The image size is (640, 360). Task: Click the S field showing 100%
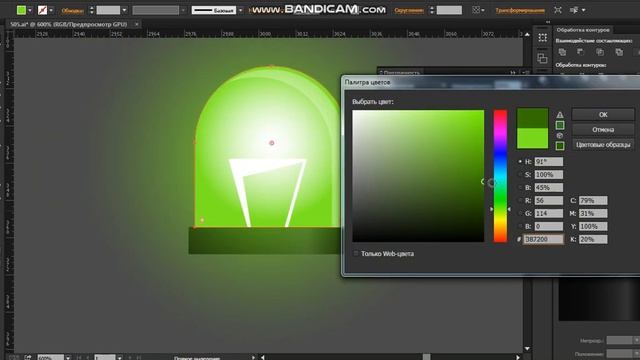(x=549, y=175)
